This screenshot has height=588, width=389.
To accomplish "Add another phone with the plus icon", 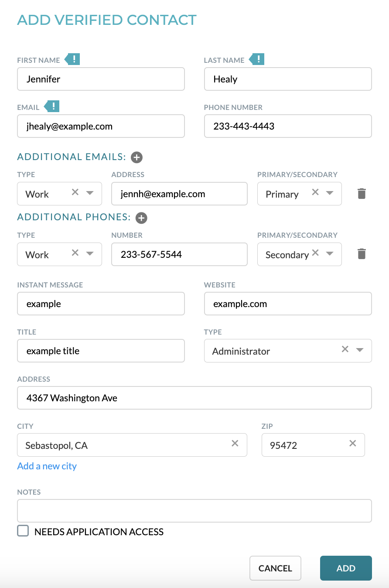I will pos(141,218).
